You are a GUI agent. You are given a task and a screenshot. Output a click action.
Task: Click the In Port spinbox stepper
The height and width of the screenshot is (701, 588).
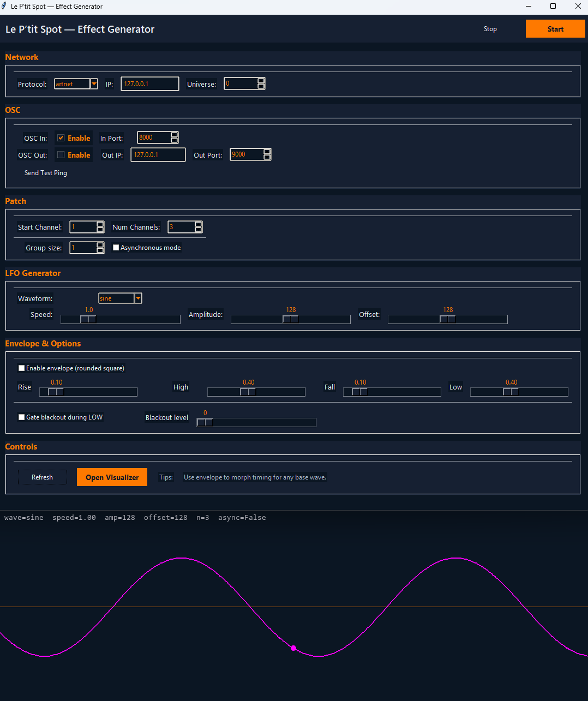point(175,137)
